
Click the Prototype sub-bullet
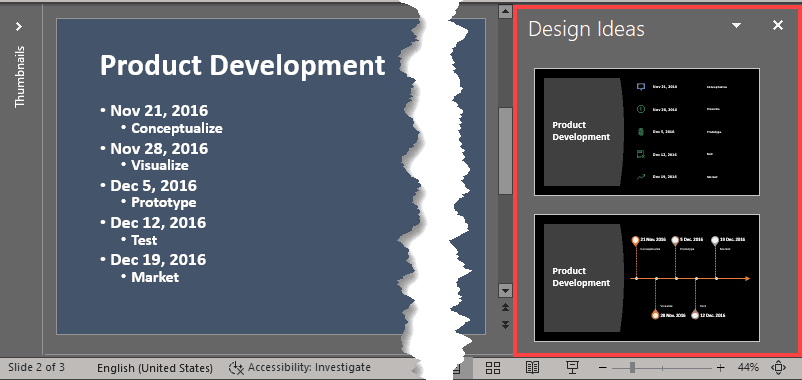click(x=164, y=203)
